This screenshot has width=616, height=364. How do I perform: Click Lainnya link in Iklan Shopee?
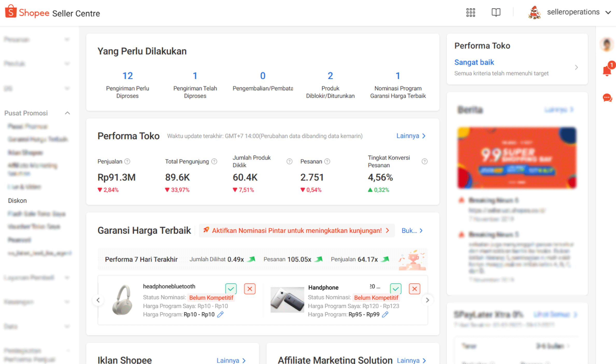point(231,360)
